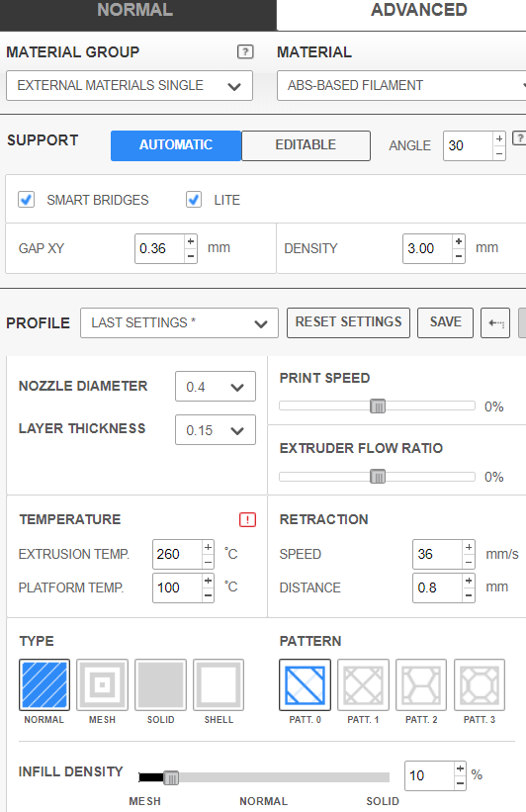Click the Infill Density slider handle
Image resolution: width=526 pixels, height=812 pixels.
point(171,777)
